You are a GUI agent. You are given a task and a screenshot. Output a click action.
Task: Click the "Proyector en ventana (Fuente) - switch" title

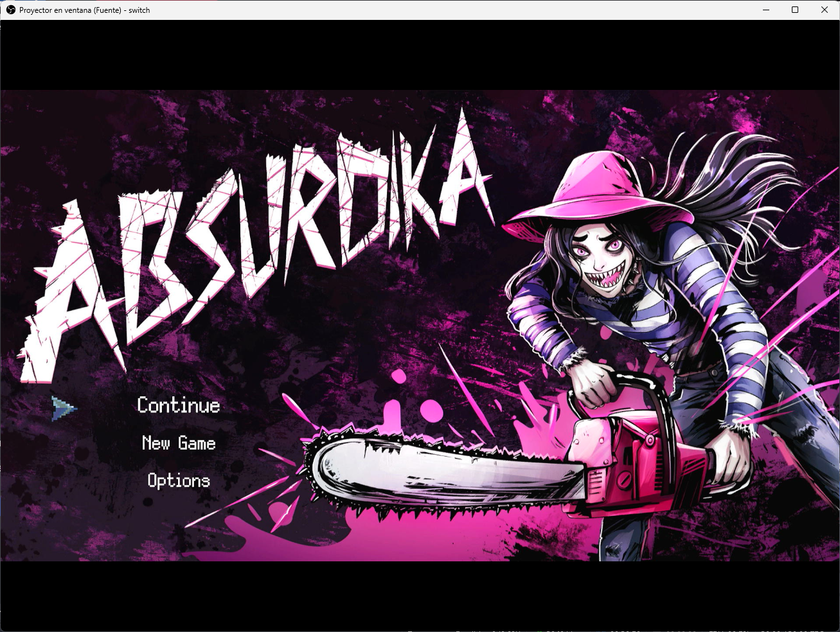(85, 10)
